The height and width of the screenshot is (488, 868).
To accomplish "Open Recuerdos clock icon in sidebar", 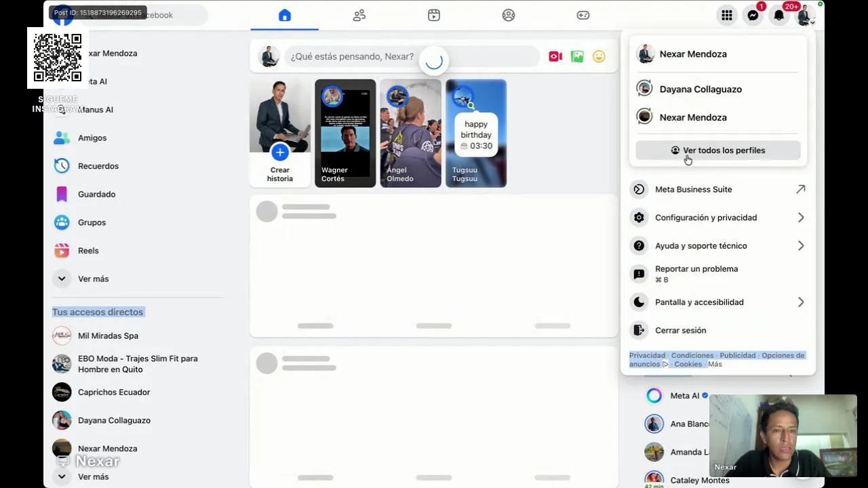I will pyautogui.click(x=62, y=166).
